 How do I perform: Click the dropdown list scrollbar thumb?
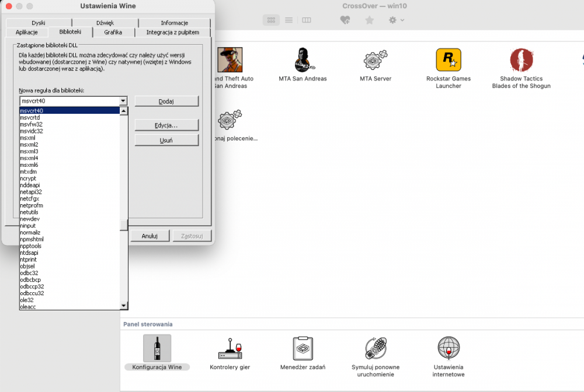point(124,225)
